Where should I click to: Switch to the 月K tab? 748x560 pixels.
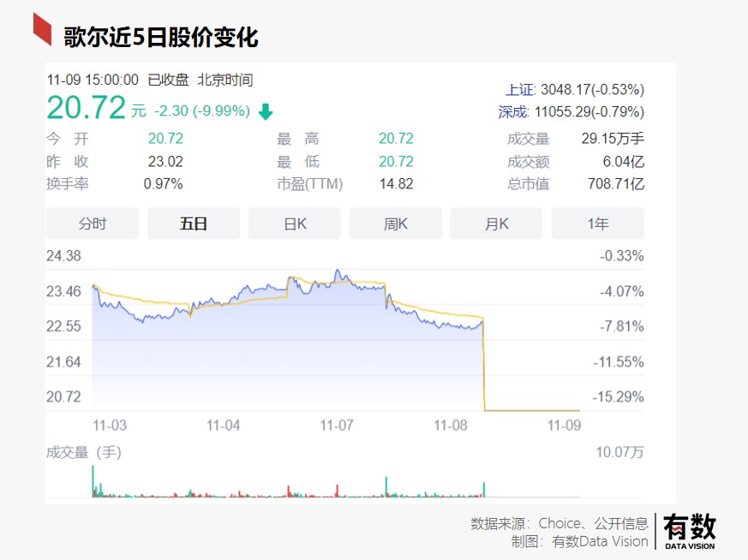click(x=496, y=223)
